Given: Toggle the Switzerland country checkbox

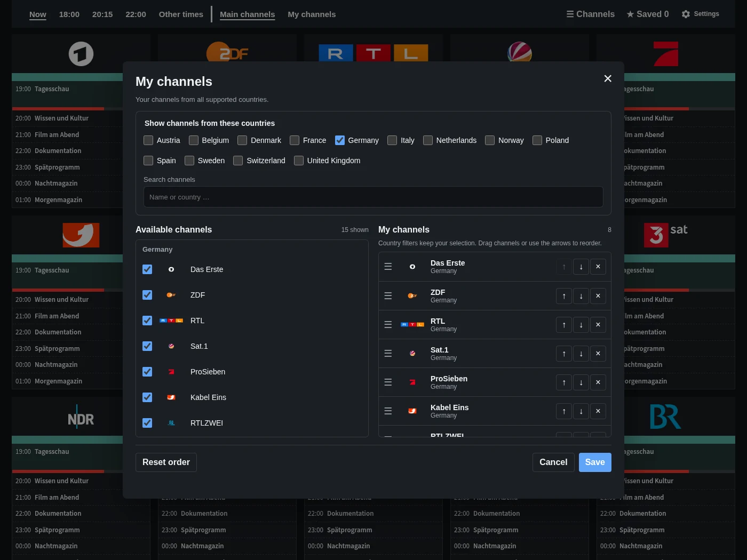Looking at the screenshot, I should (x=238, y=161).
